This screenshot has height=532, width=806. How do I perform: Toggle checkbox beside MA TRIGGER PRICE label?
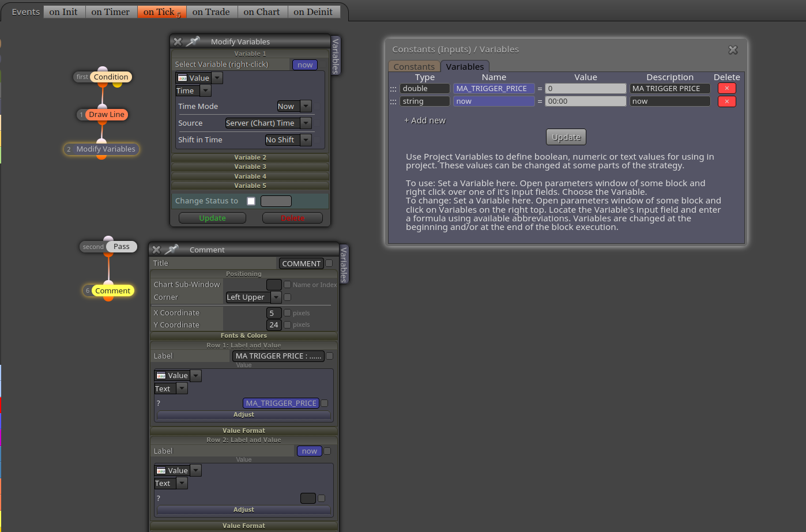coord(329,356)
